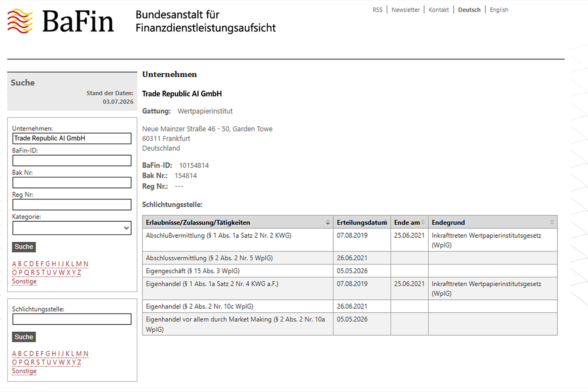Open Sonstige link under the Schlichtungsstelle search

(x=24, y=371)
